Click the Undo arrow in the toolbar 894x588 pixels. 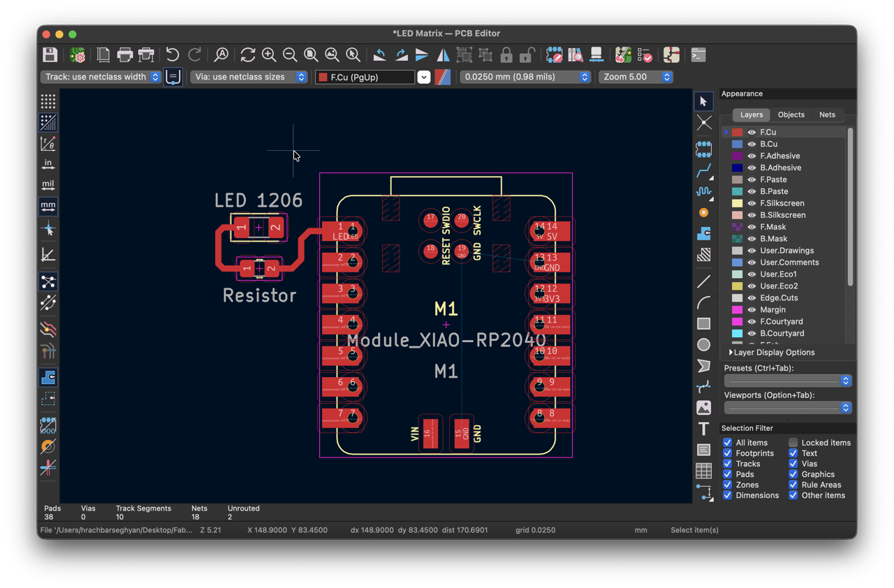(173, 54)
